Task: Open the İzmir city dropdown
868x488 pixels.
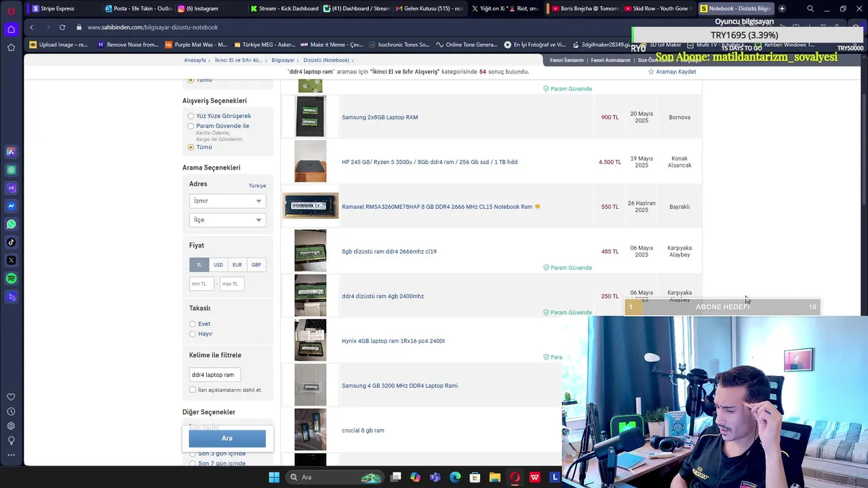Action: pyautogui.click(x=227, y=201)
